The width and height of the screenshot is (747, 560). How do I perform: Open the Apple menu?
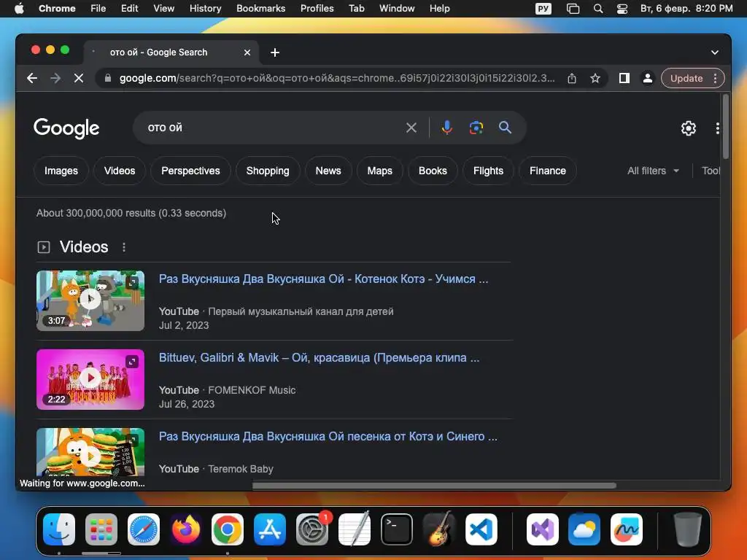point(19,9)
